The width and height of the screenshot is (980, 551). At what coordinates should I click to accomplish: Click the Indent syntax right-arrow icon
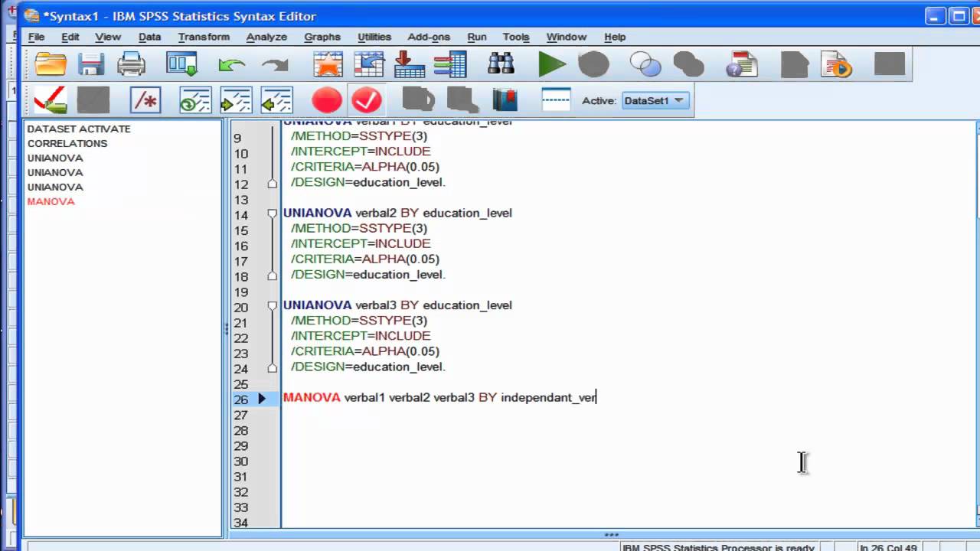tap(236, 100)
